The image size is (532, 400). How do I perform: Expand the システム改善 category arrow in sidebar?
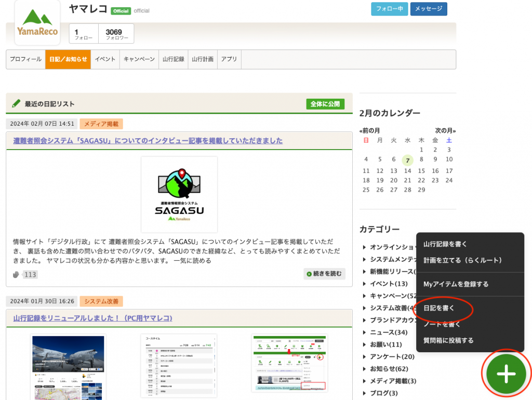coord(364,309)
